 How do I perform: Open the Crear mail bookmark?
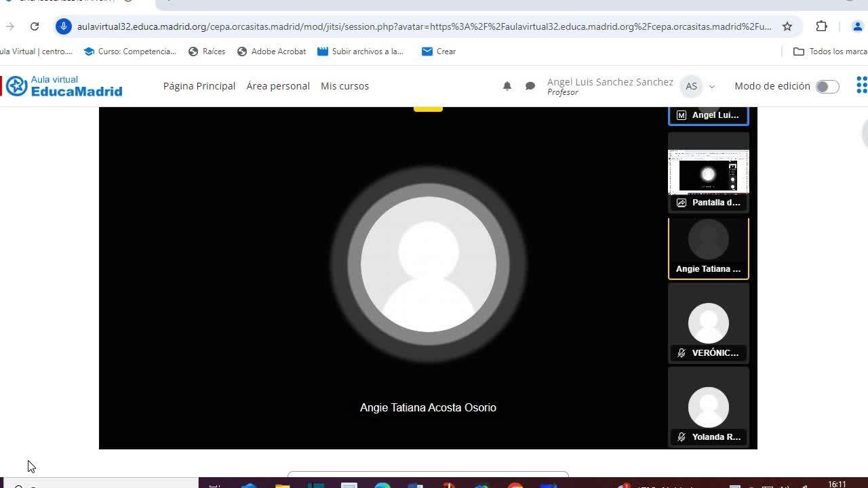pyautogui.click(x=439, y=52)
